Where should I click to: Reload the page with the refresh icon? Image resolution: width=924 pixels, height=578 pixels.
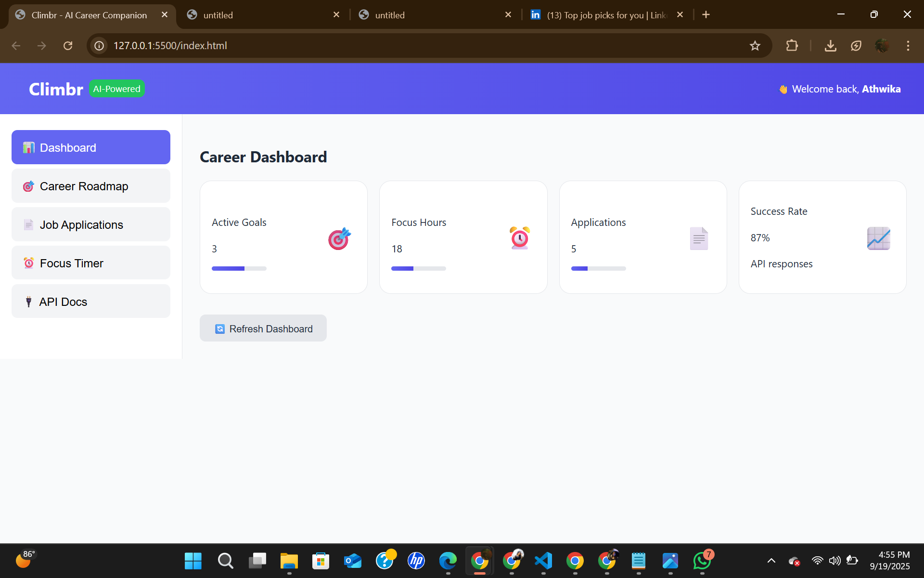click(x=68, y=46)
